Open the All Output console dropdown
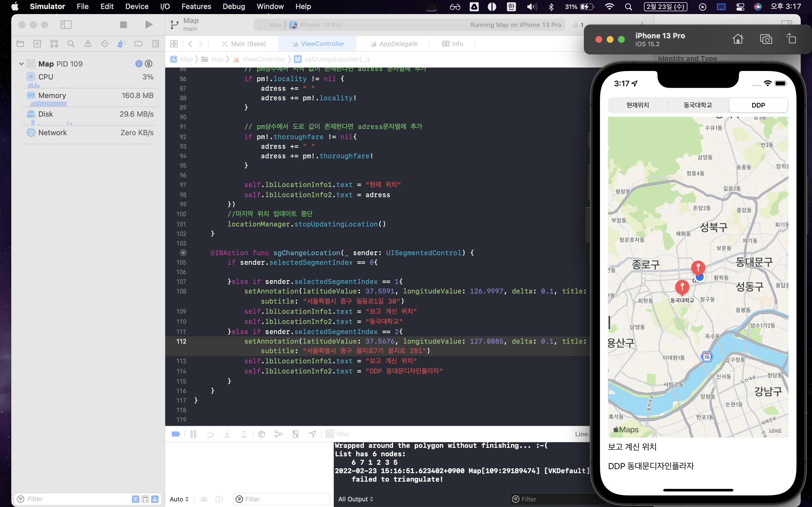 pos(355,499)
